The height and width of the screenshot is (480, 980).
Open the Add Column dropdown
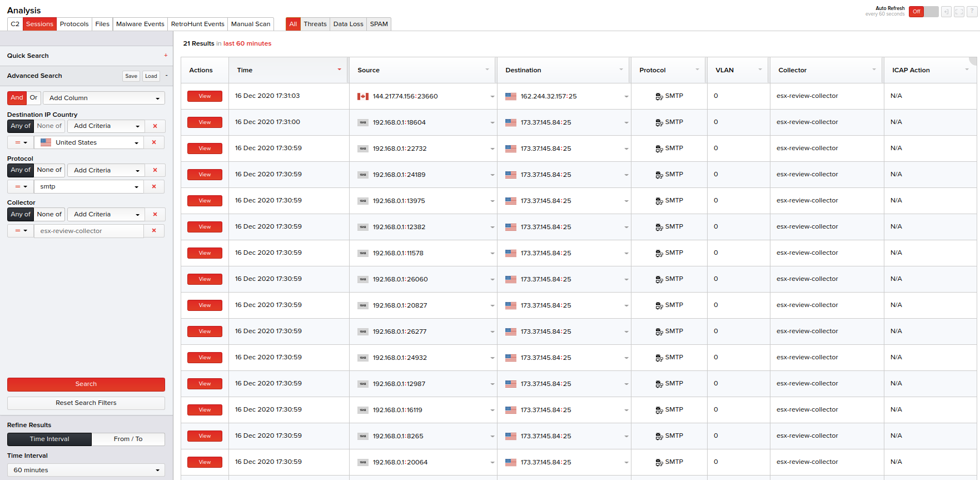[x=104, y=98]
